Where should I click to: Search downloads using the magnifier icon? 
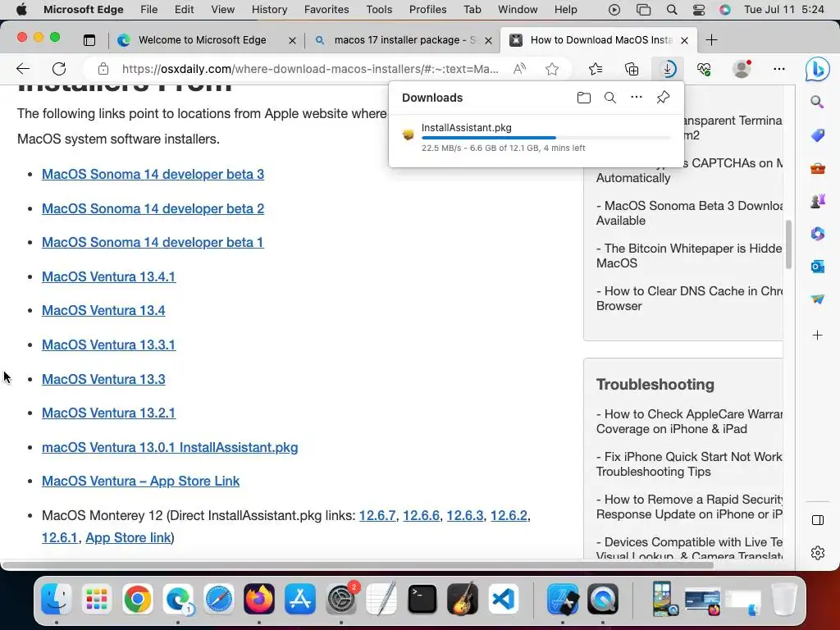pos(610,98)
